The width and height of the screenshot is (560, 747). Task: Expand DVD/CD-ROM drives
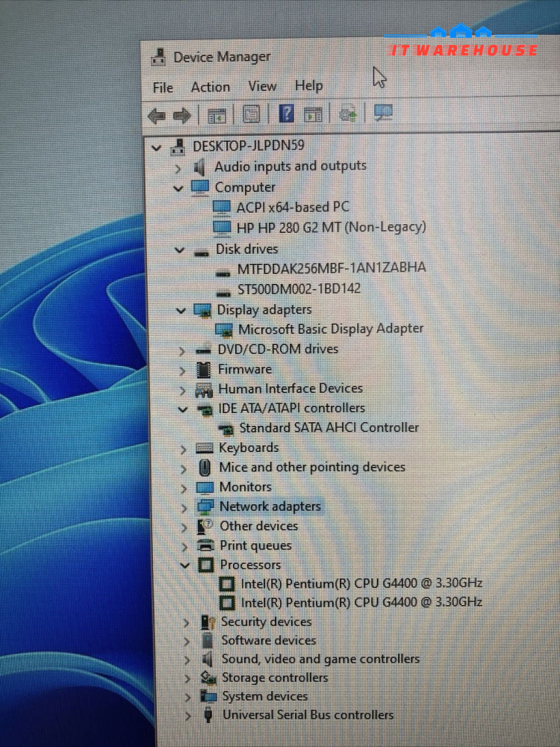point(181,352)
